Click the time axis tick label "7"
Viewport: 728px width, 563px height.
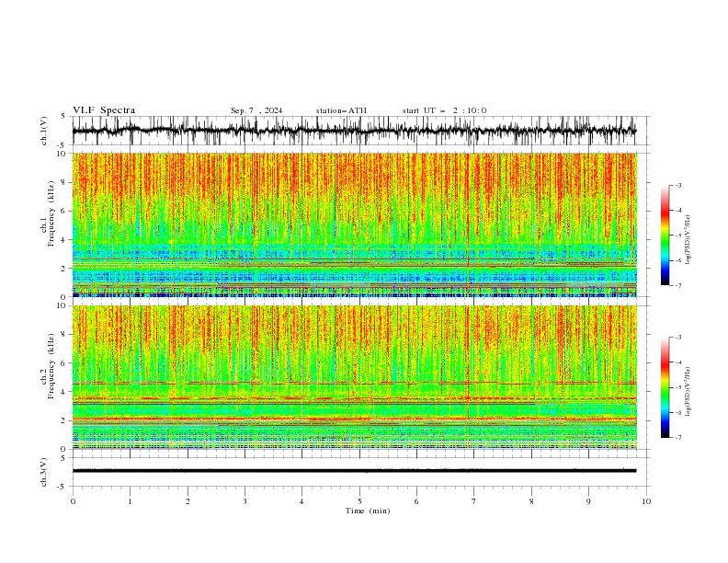click(474, 501)
